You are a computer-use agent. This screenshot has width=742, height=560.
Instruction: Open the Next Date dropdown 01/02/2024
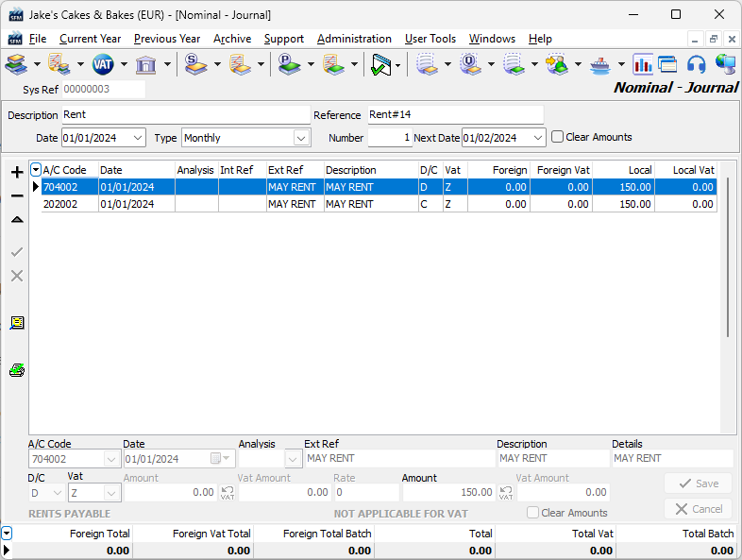click(x=537, y=138)
